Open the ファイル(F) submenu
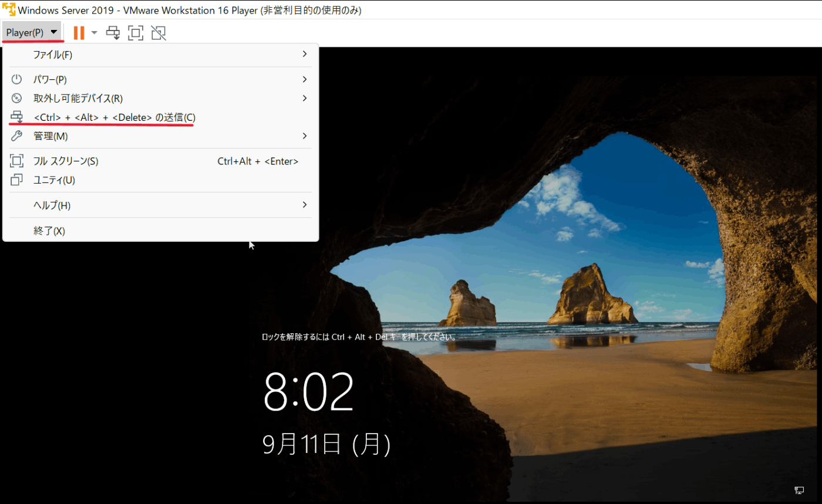Screen dimensions: 822x504 [x=161, y=55]
